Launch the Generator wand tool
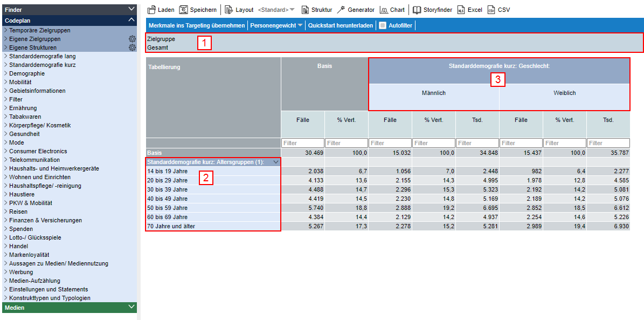 [341, 10]
